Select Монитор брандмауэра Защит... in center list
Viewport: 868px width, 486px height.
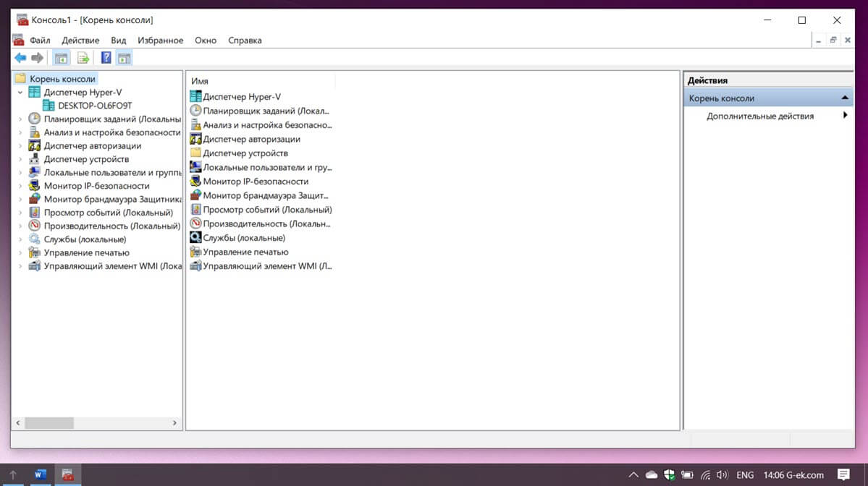(x=266, y=195)
